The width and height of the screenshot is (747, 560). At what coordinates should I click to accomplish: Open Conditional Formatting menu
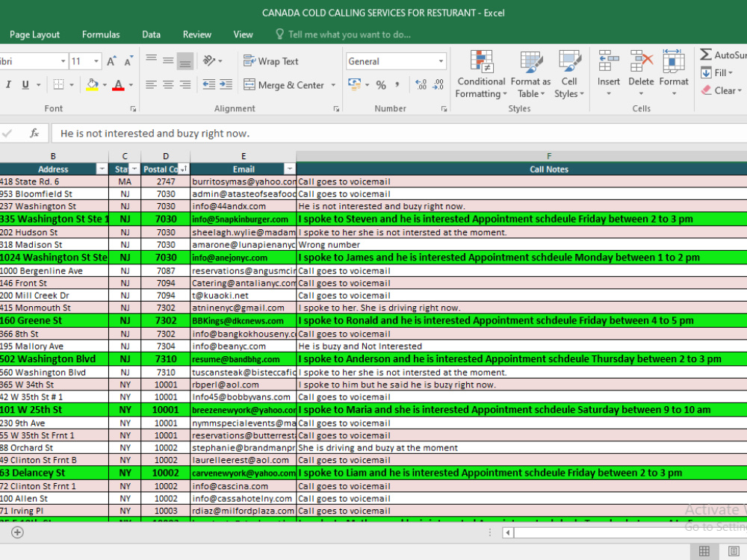(x=481, y=74)
